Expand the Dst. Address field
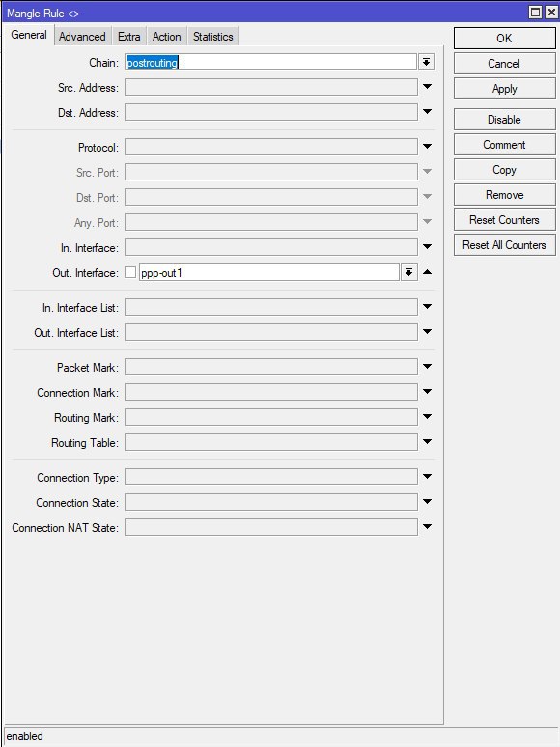This screenshot has width=560, height=747. click(x=427, y=112)
